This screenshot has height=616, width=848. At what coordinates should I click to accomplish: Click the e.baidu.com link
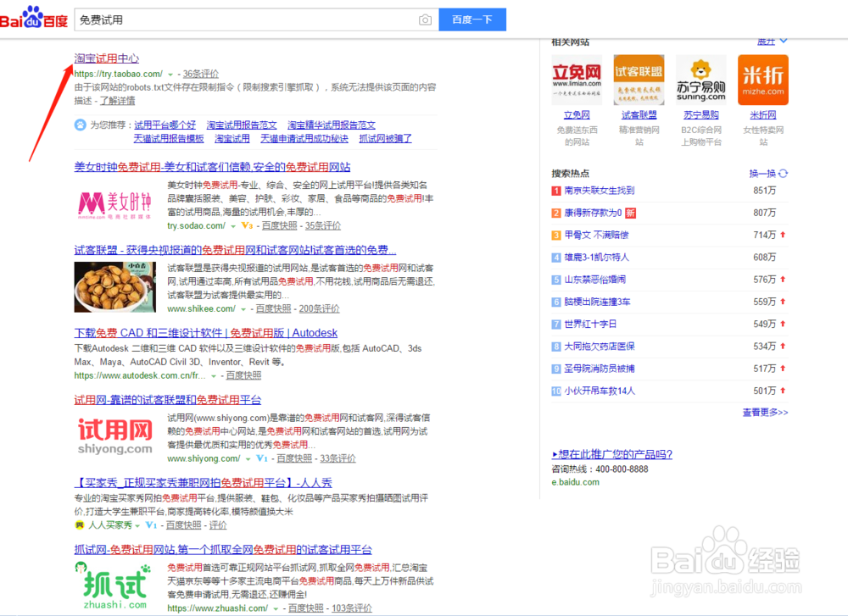coord(576,482)
